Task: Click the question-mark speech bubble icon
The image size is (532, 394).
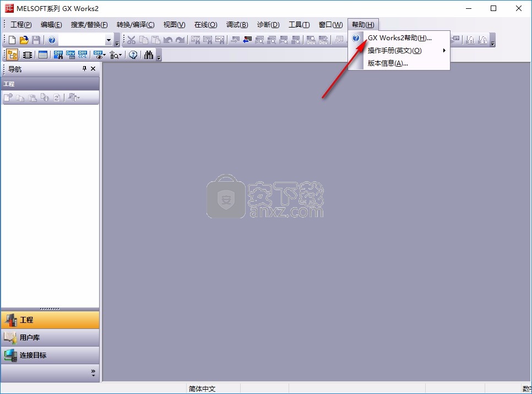Action: 133,55
